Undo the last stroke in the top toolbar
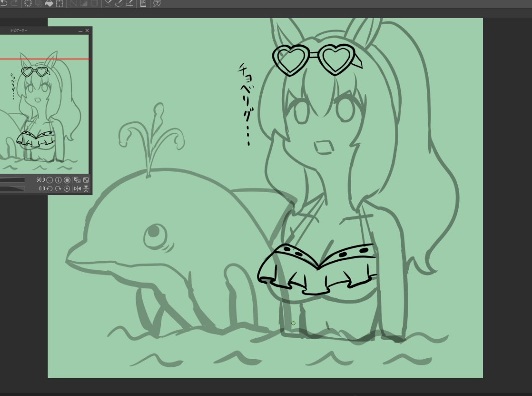The width and height of the screenshot is (532, 396). 4,3
